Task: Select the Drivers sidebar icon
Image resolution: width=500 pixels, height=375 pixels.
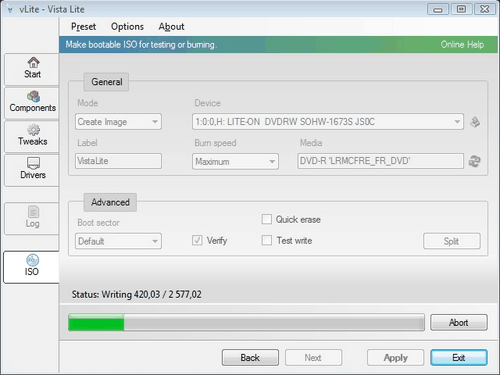Action: pyautogui.click(x=33, y=163)
